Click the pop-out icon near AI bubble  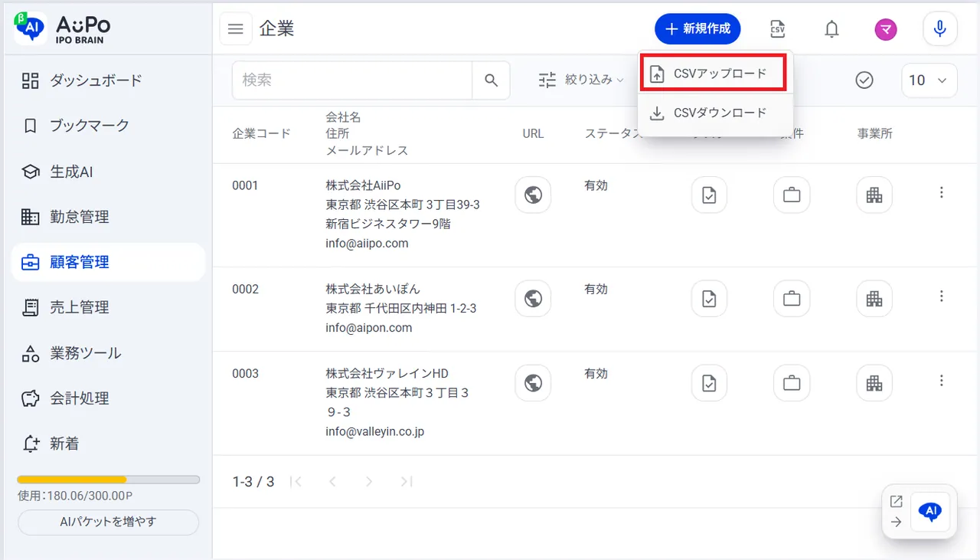tap(897, 502)
